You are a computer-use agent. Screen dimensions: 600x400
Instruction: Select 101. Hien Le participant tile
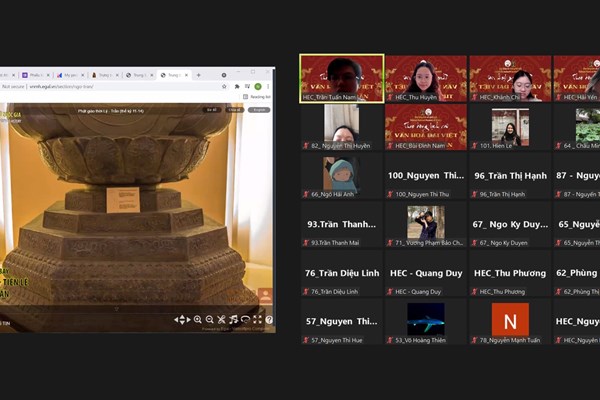[510, 127]
